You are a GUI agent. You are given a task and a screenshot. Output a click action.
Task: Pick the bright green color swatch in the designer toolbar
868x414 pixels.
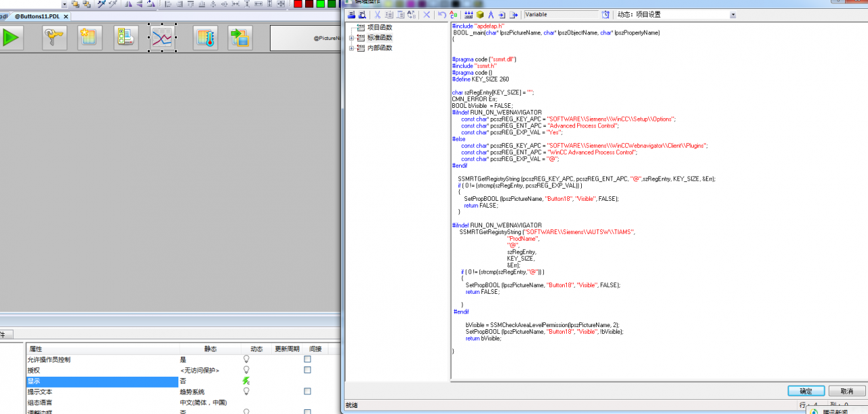coord(320,3)
